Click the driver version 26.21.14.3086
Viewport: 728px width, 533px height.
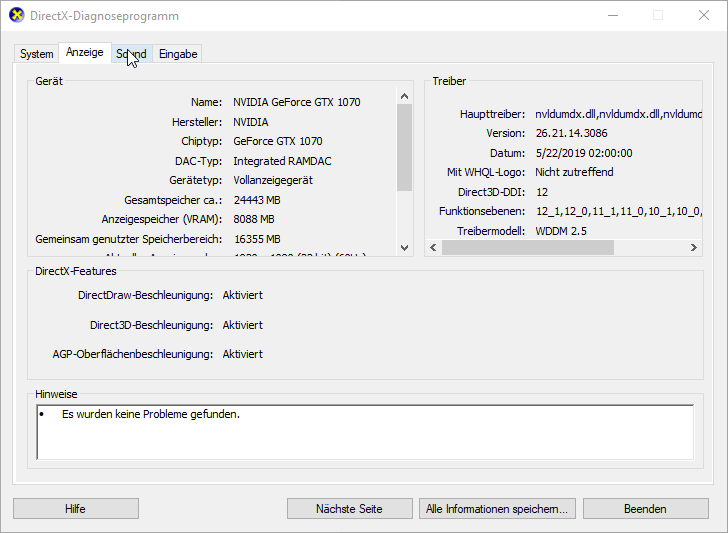[572, 133]
